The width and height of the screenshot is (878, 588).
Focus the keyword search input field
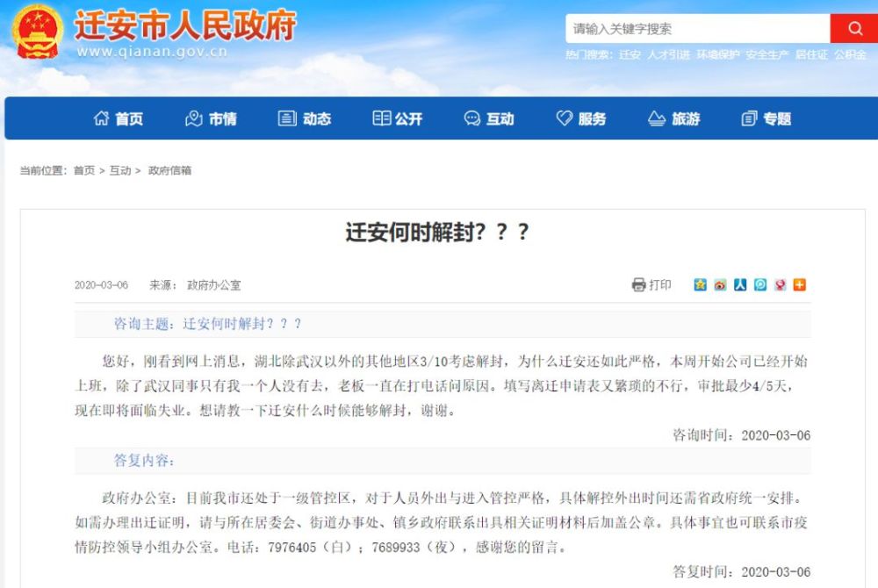[x=698, y=29]
